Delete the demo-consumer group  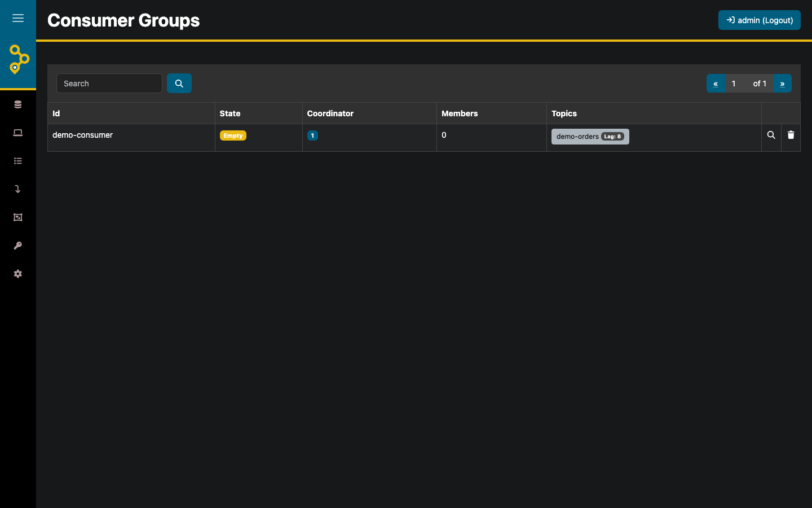tap(791, 135)
